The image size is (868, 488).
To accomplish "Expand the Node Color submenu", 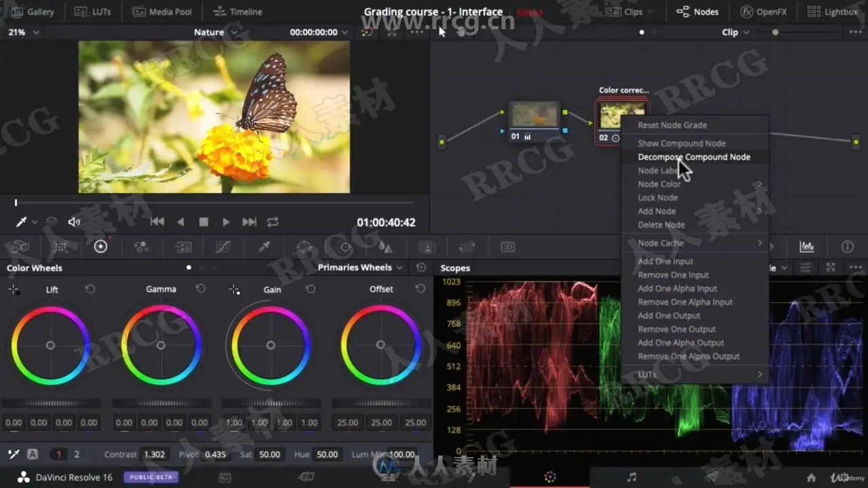I will [696, 184].
